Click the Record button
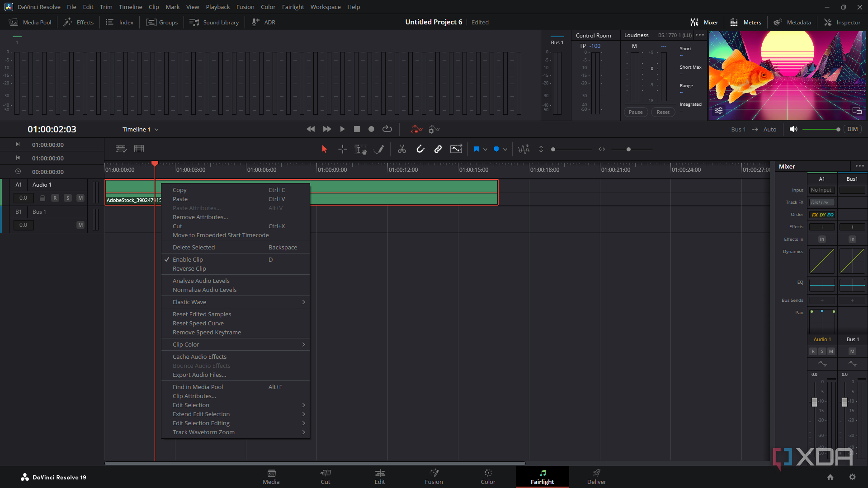This screenshot has width=868, height=488. click(371, 129)
